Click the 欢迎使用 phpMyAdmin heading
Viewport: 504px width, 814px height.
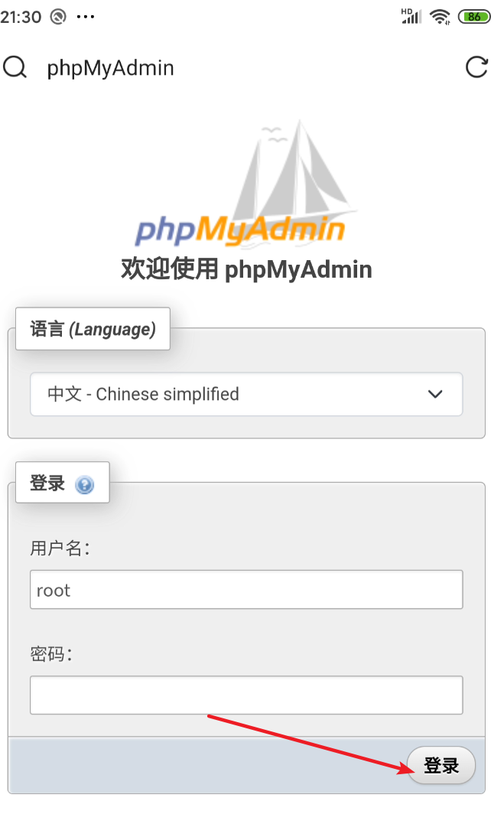(x=246, y=269)
